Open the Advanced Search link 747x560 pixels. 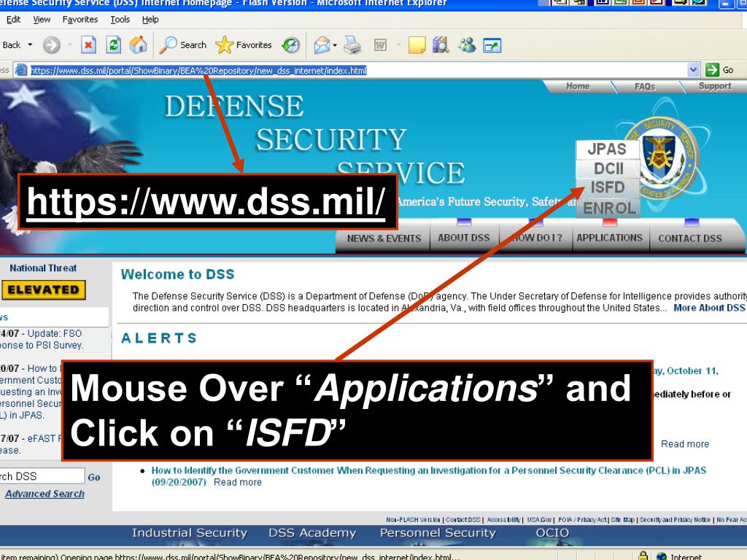point(44,494)
